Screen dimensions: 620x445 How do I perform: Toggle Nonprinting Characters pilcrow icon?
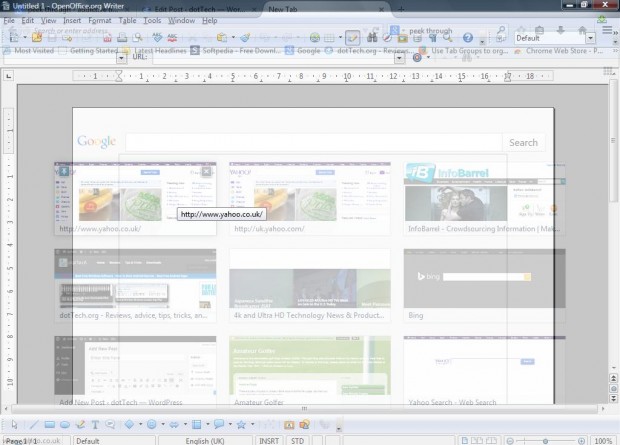pos(433,38)
